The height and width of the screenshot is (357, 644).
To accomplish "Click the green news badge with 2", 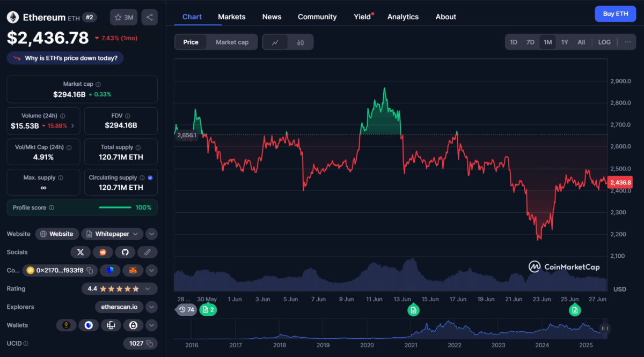I will coord(208,309).
